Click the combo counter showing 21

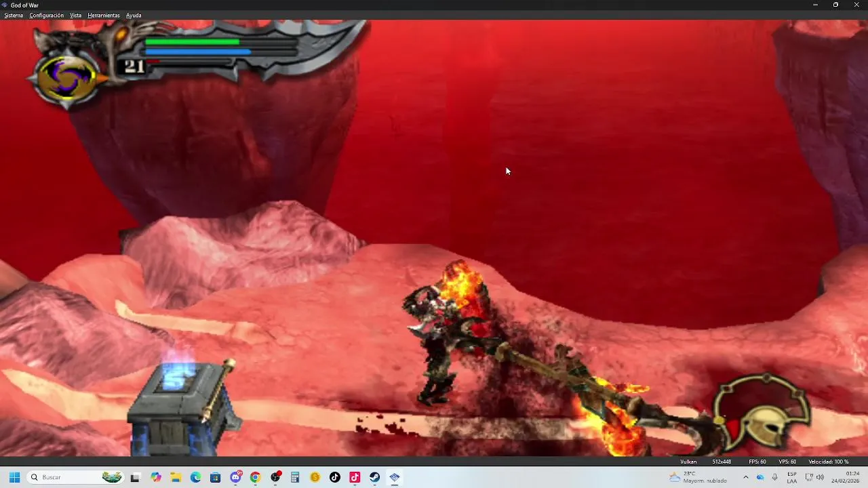pos(134,66)
